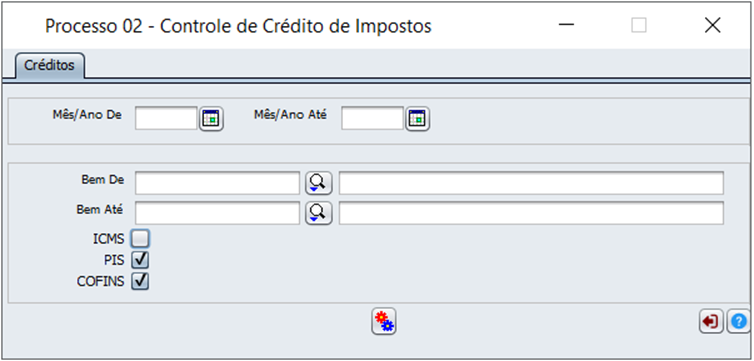Close the Processo 02 window
This screenshot has height=361, width=754.
click(x=712, y=25)
